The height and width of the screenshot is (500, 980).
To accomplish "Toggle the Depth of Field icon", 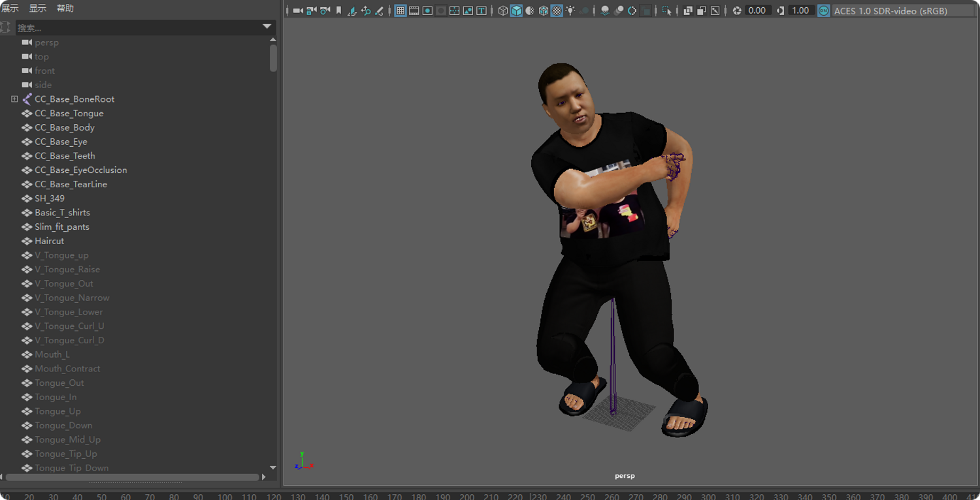I will [645, 10].
